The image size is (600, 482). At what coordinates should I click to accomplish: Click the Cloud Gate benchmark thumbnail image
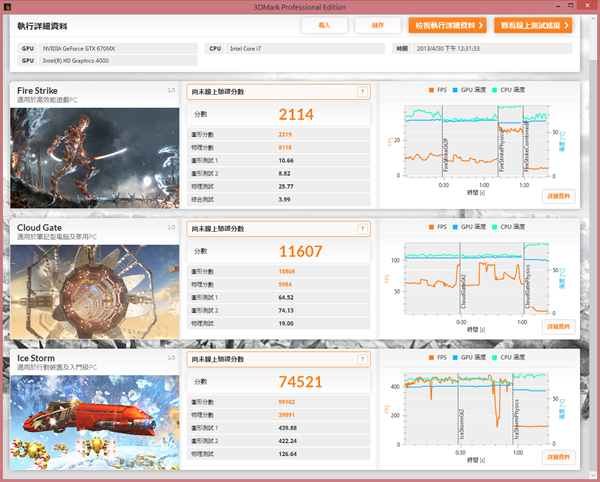coord(94,288)
